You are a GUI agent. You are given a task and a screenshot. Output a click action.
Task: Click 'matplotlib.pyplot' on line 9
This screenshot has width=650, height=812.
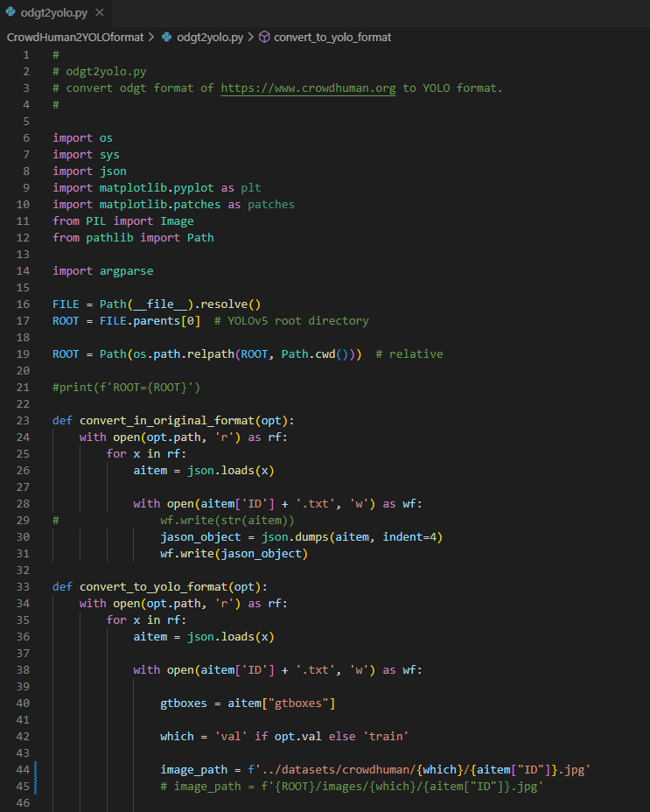point(157,187)
